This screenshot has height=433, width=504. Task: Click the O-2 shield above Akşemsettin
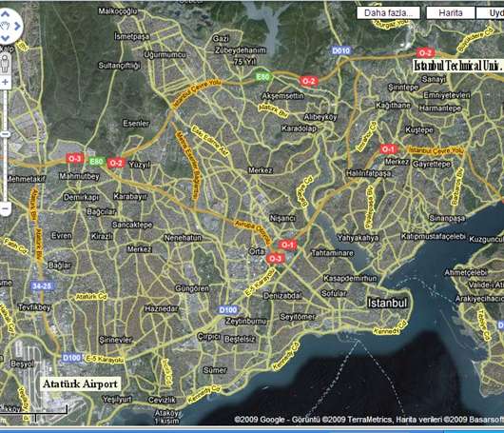pyautogui.click(x=308, y=81)
